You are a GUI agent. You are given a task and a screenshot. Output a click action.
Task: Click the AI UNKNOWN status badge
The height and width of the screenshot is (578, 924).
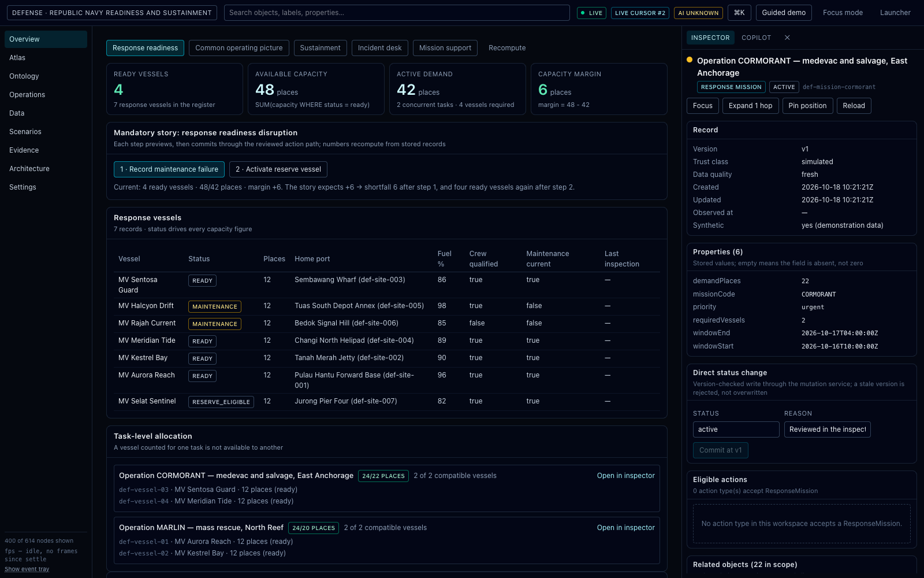698,13
